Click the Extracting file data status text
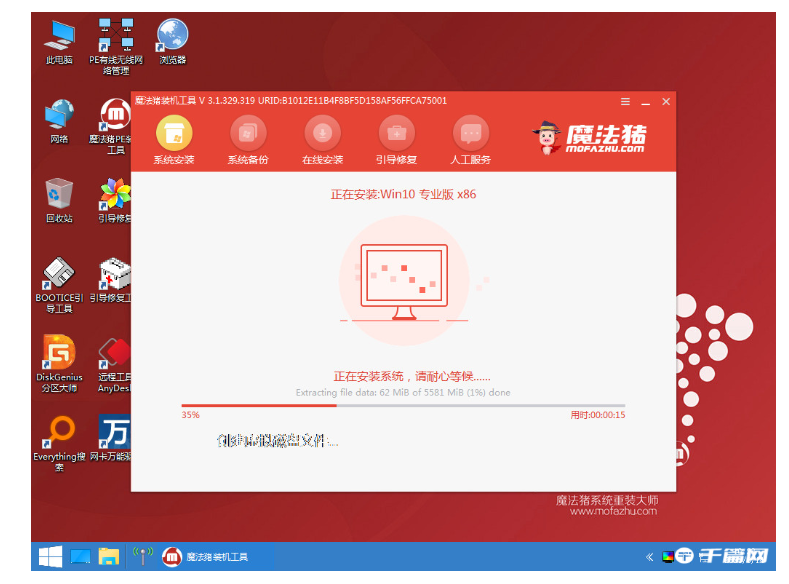The image size is (789, 584). click(403, 392)
